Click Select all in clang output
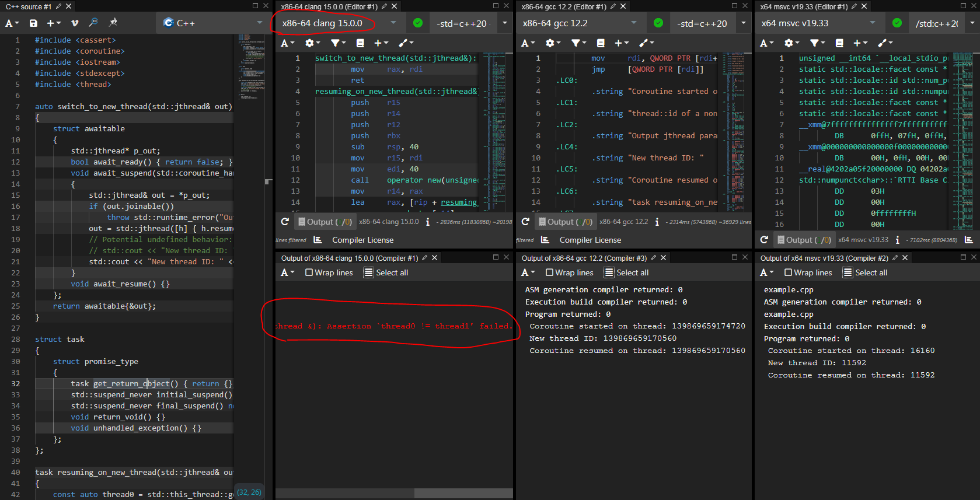The width and height of the screenshot is (980, 500). coord(386,272)
